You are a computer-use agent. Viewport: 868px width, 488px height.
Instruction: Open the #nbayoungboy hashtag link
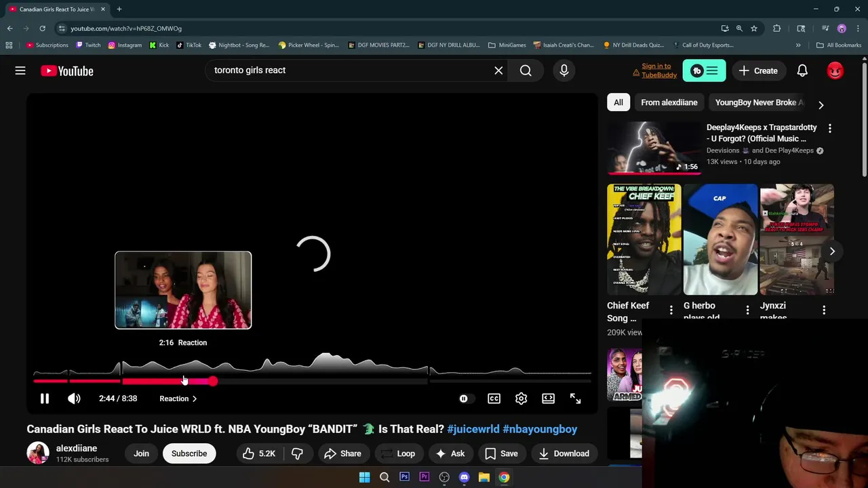[x=540, y=429]
